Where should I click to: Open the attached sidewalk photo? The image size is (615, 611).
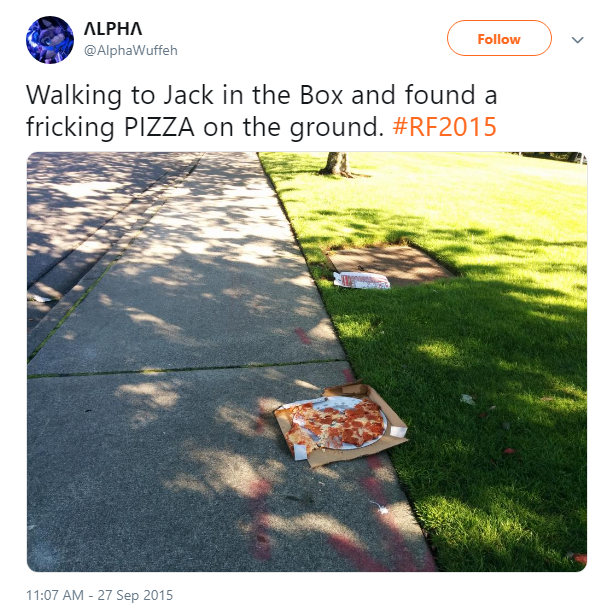(307, 361)
